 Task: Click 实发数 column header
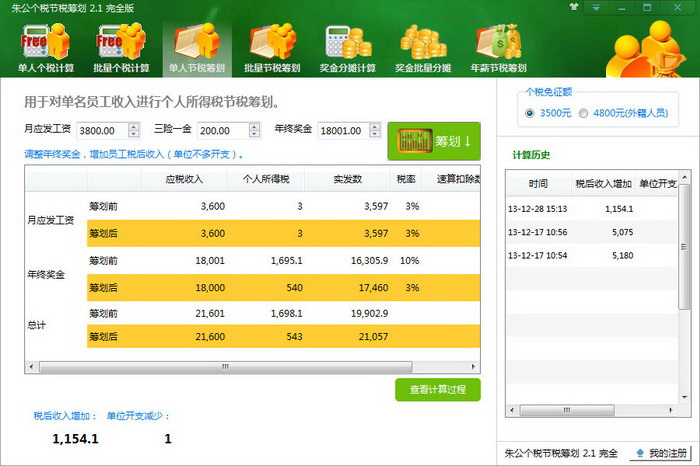click(x=347, y=179)
